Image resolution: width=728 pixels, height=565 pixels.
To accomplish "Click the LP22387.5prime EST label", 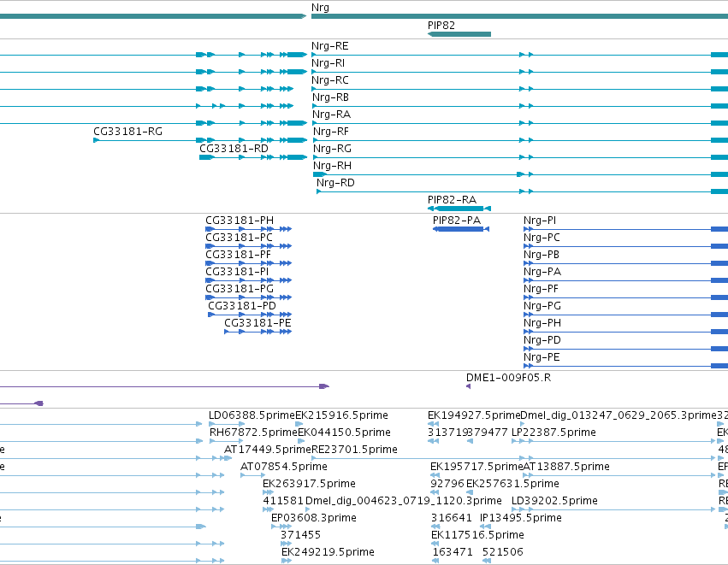I will point(553,433).
